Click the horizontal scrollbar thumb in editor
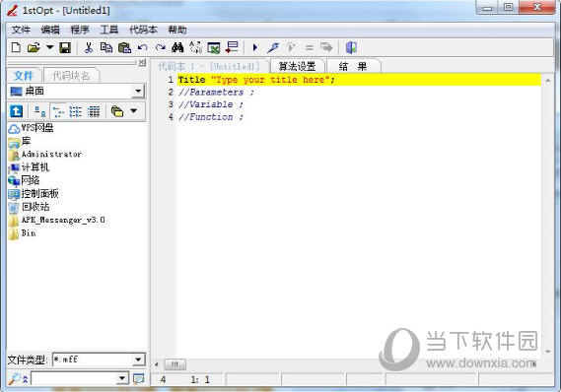This screenshot has width=561, height=392. coord(175,364)
